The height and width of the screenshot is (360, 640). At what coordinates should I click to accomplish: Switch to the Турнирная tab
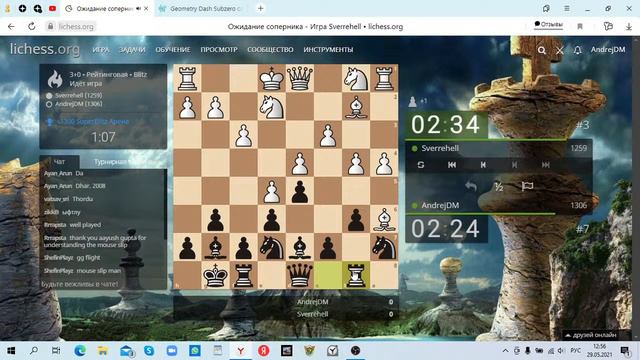[110, 162]
